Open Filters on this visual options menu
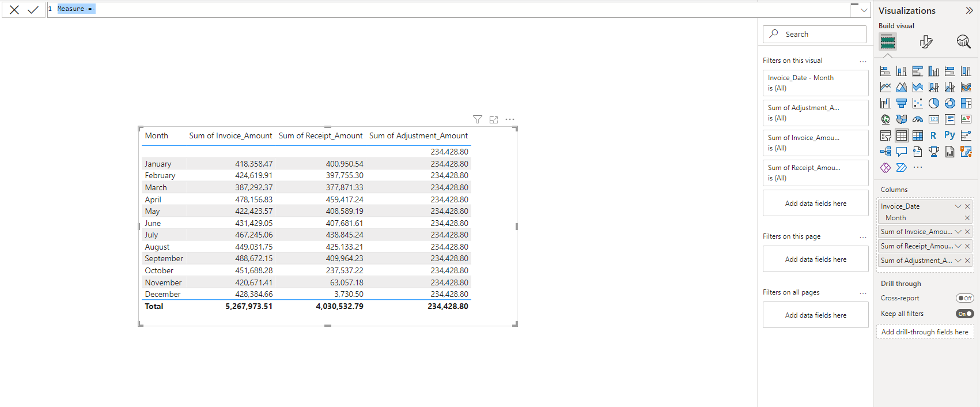The image size is (980, 407). [862, 61]
